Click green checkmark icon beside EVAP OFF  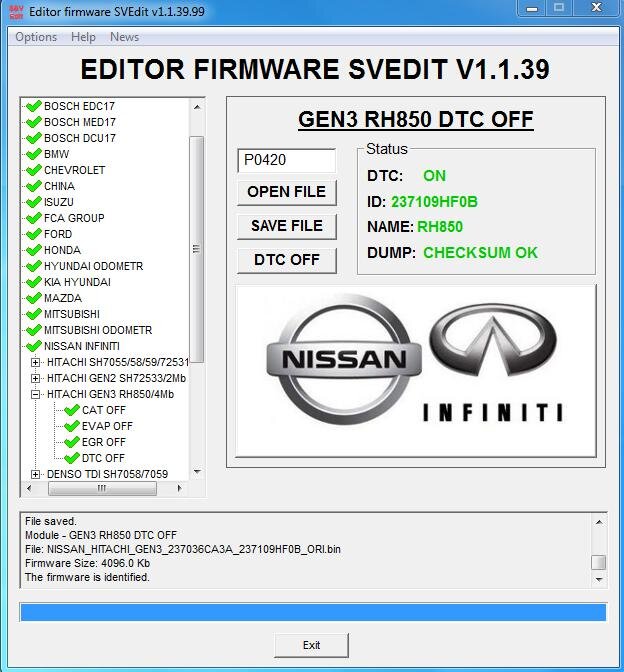click(72, 426)
